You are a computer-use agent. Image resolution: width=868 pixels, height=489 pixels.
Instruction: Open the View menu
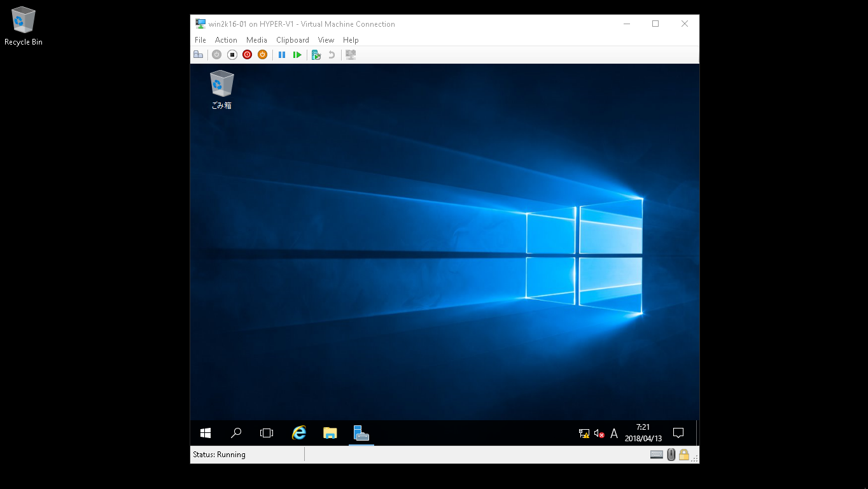click(326, 39)
